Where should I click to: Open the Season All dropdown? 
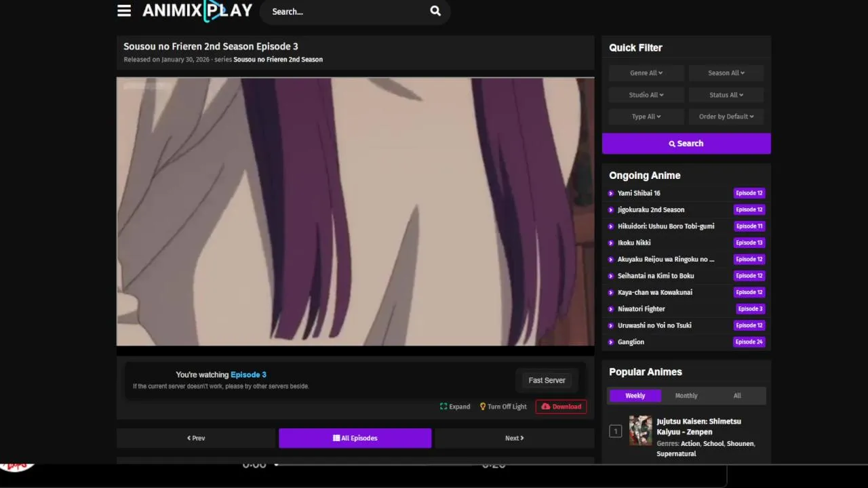click(726, 73)
